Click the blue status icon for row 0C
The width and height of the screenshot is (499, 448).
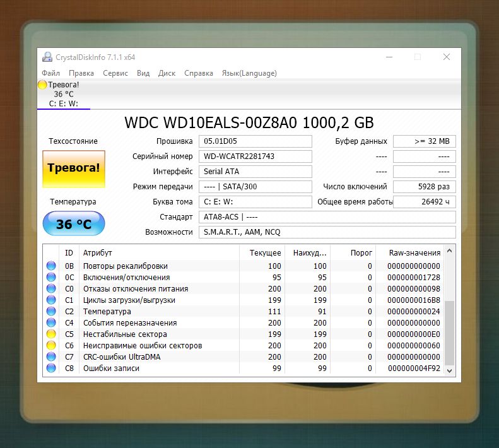51,278
